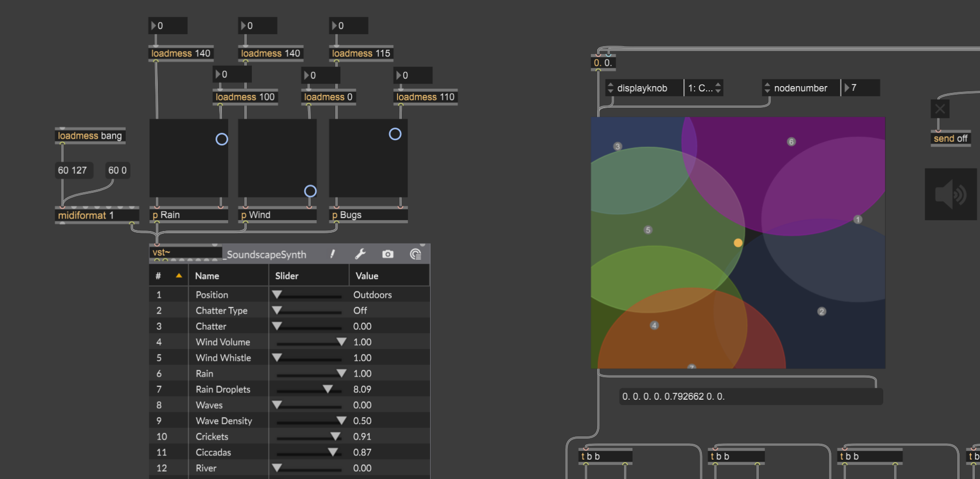Click the camera snapshot icon in plugin header
Image resolution: width=980 pixels, height=479 pixels.
click(387, 254)
